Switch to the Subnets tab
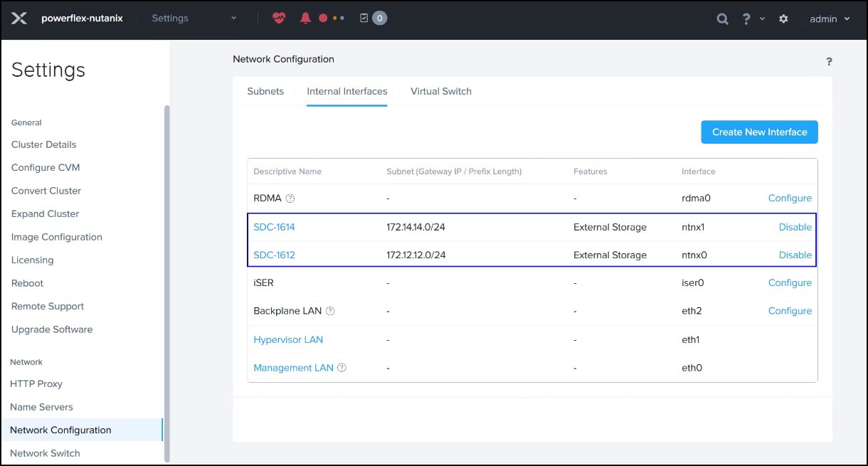Screen dimensions: 868x466 click(265, 91)
